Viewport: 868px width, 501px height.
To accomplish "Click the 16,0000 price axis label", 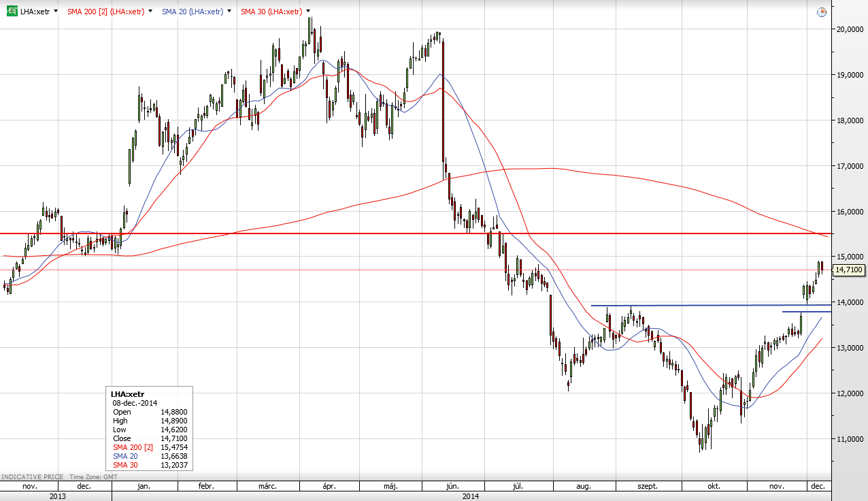I will point(850,211).
